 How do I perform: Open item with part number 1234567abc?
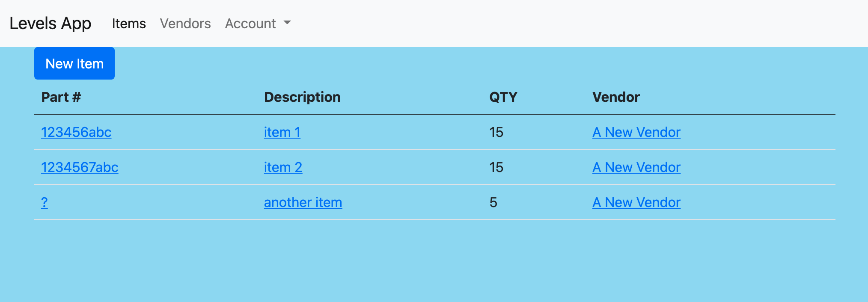(80, 168)
